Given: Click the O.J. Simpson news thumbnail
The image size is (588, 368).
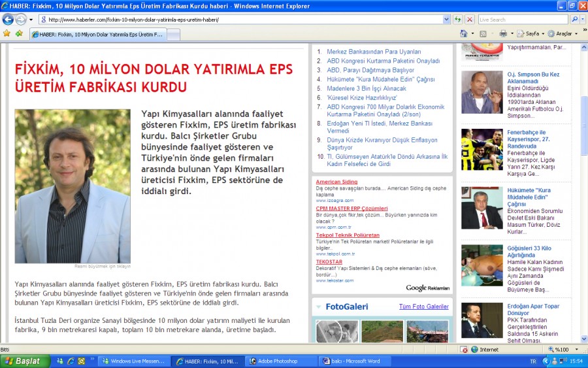Looking at the screenshot, I should click(482, 92).
